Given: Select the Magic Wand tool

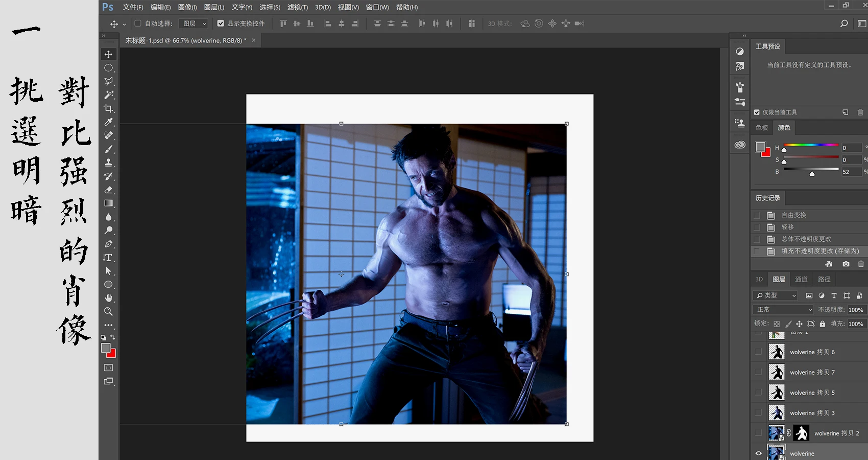Looking at the screenshot, I should [108, 95].
